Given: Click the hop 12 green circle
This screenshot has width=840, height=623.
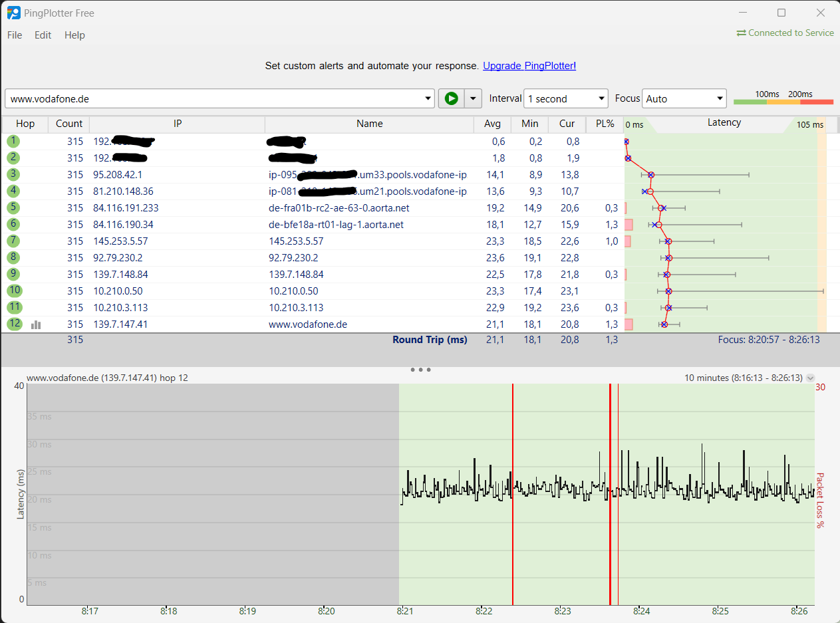Looking at the screenshot, I should tap(15, 324).
